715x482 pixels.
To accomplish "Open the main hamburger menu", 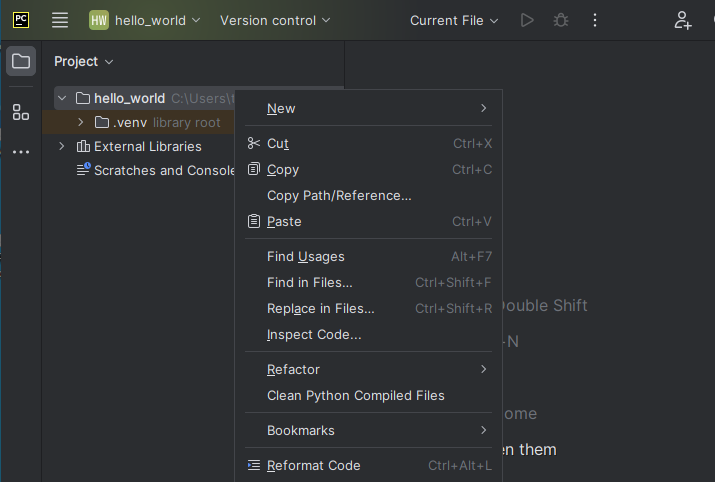I will (60, 20).
